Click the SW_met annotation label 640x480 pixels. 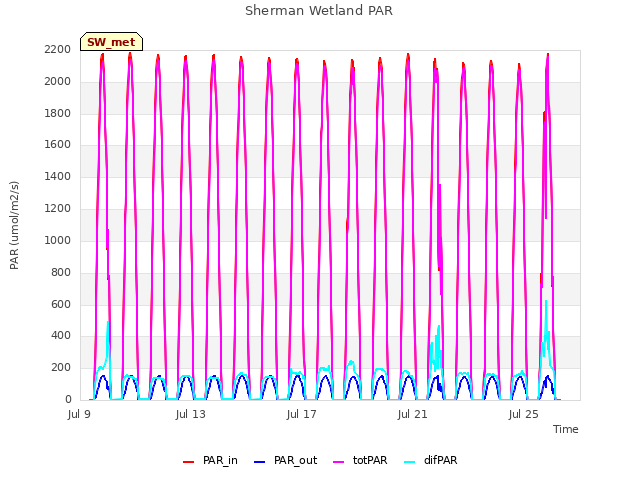tap(111, 42)
